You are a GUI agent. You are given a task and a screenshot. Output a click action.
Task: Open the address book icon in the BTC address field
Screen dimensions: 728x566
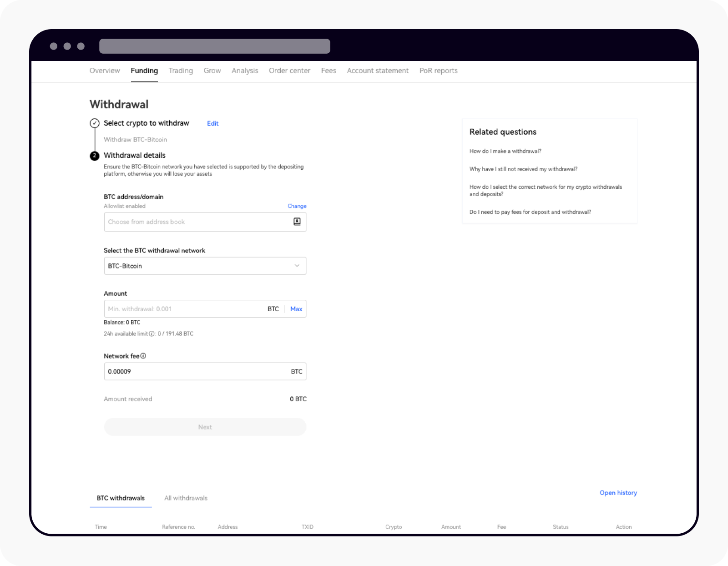(x=297, y=222)
